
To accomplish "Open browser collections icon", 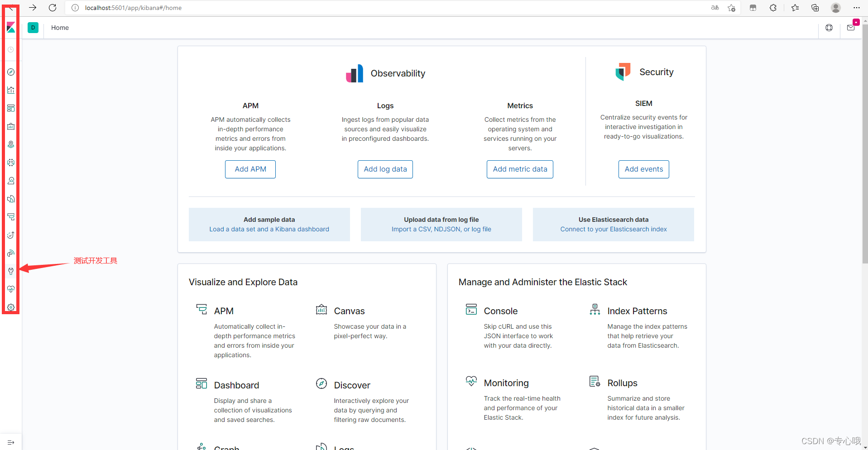I will [x=815, y=8].
